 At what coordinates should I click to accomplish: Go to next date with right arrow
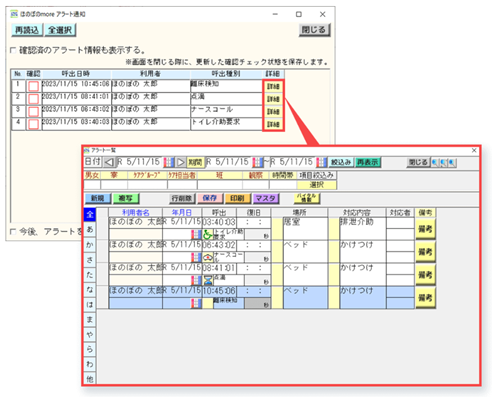click(x=180, y=162)
